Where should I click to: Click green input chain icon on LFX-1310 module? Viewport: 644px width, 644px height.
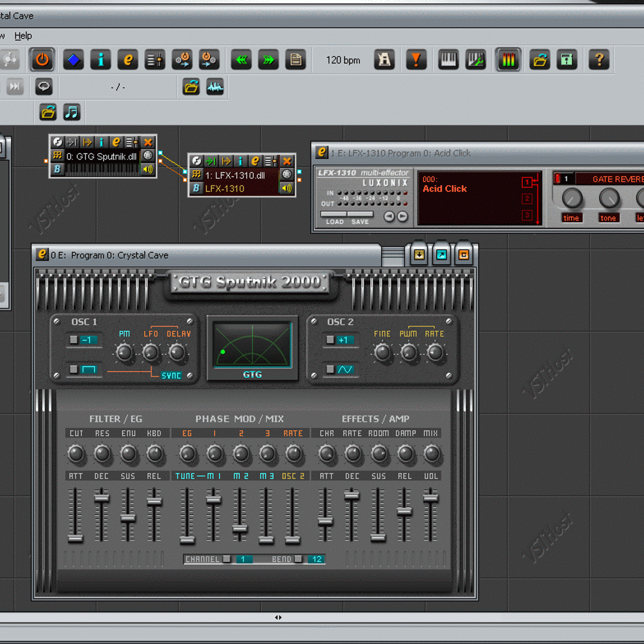[x=211, y=161]
